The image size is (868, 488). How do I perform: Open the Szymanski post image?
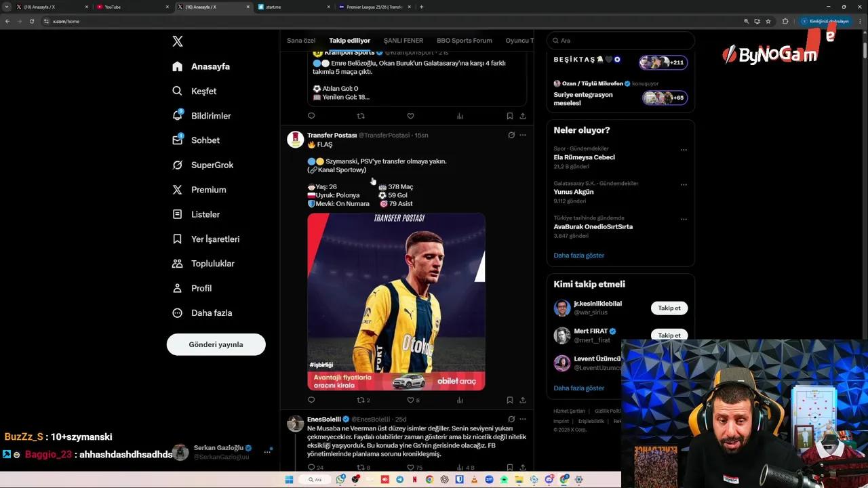tap(396, 302)
